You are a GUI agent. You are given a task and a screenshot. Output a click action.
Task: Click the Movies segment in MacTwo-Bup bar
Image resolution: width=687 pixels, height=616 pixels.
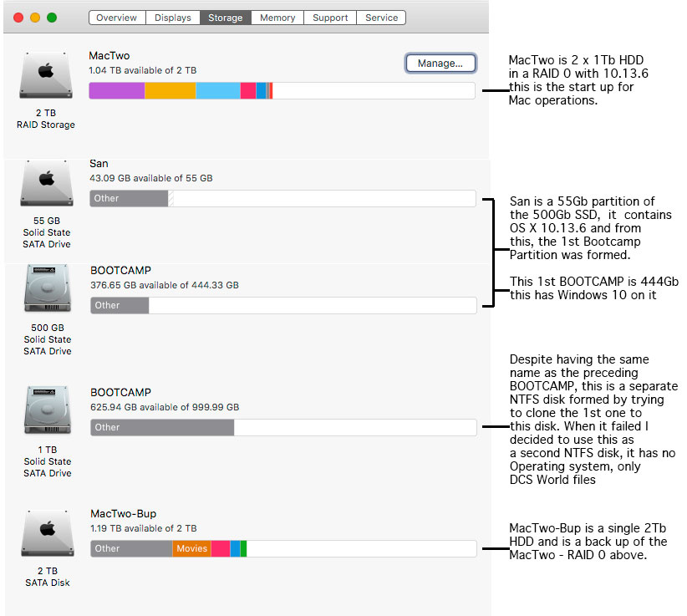[x=192, y=548]
